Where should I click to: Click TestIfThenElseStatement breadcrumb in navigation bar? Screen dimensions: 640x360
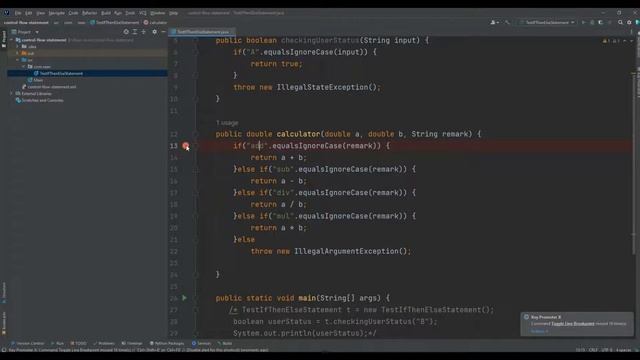click(x=114, y=22)
